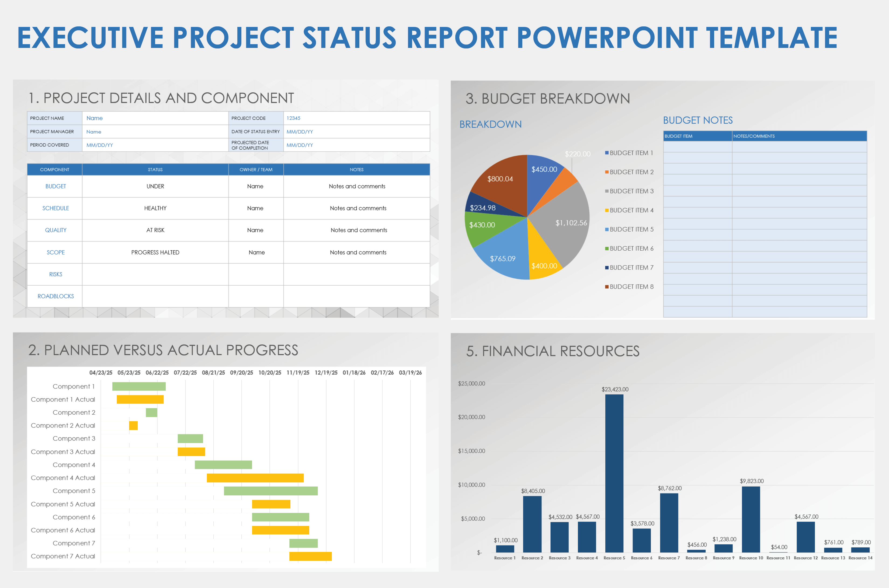Select the Component 1 planned green bar

click(x=139, y=386)
